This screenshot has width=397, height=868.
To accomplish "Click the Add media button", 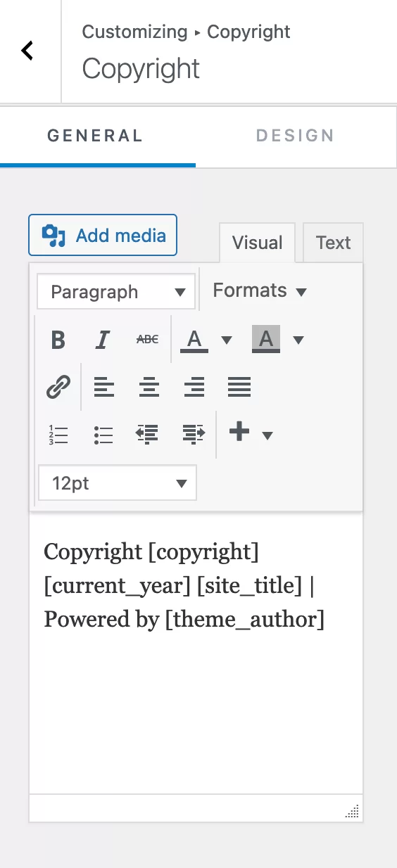I will 103,235.
